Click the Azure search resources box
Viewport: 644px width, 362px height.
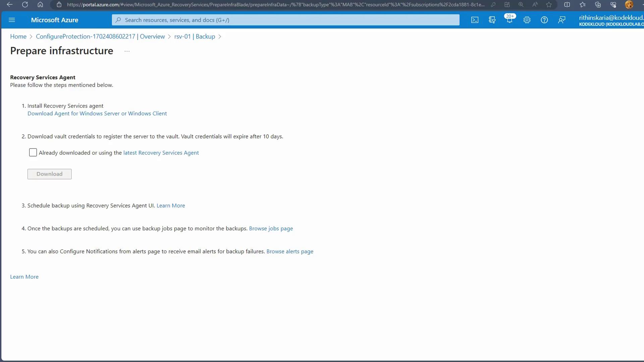[285, 20]
